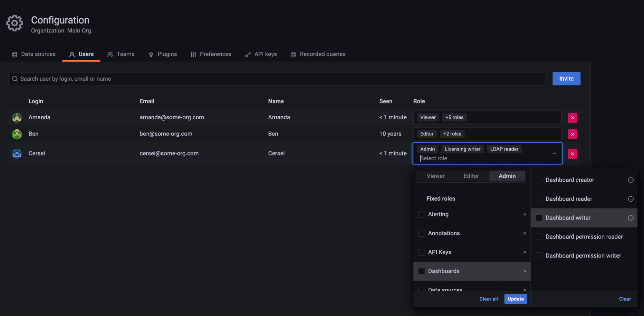Show info for Dashboard creator role
Viewport: 644px width, 316px height.
click(630, 180)
